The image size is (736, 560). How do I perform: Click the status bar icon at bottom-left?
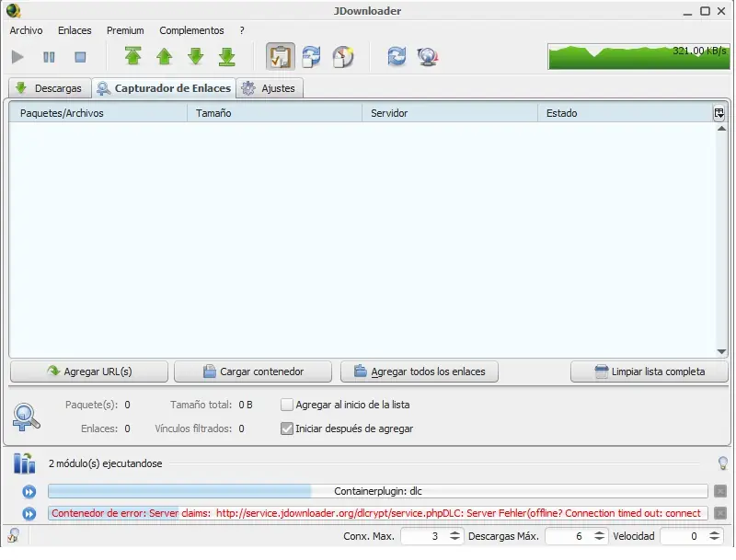click(14, 535)
